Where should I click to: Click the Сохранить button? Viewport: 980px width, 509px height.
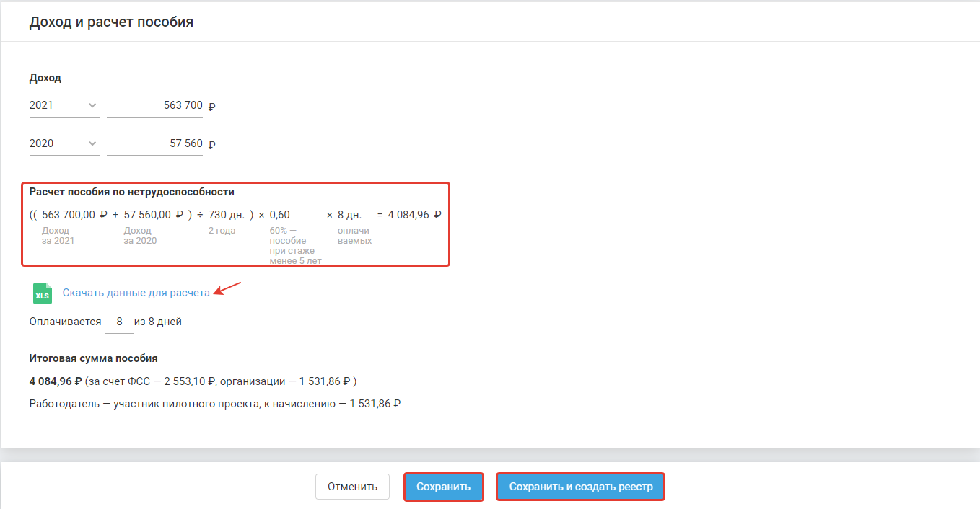click(444, 487)
